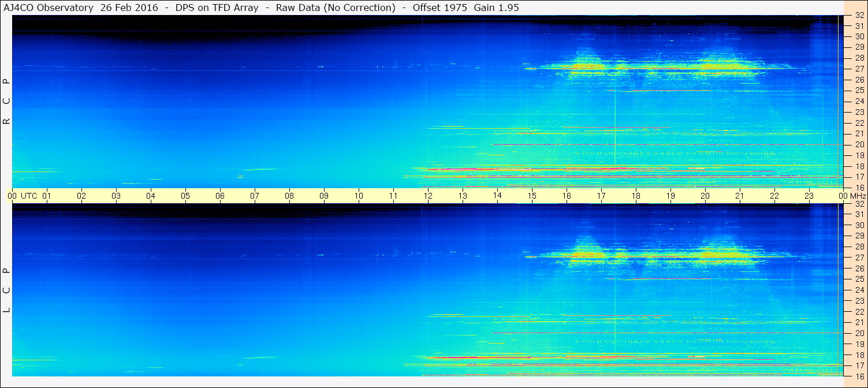Viewport: 868px width, 388px height.
Task: Click the vertical "L C P" panel label
Action: 7,290
